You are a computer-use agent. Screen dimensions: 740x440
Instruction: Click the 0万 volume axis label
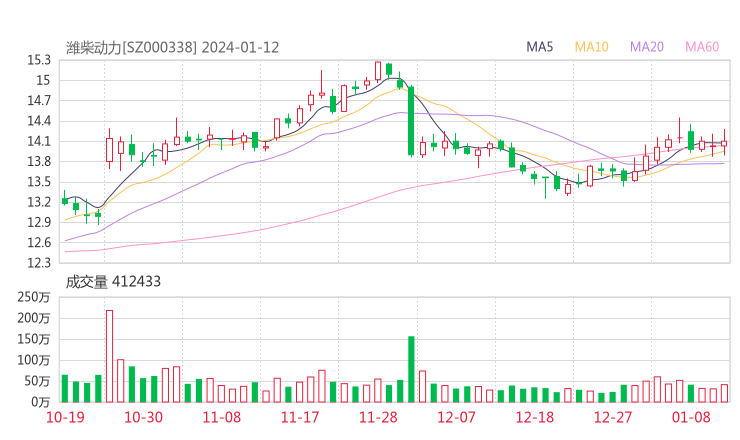point(41,402)
